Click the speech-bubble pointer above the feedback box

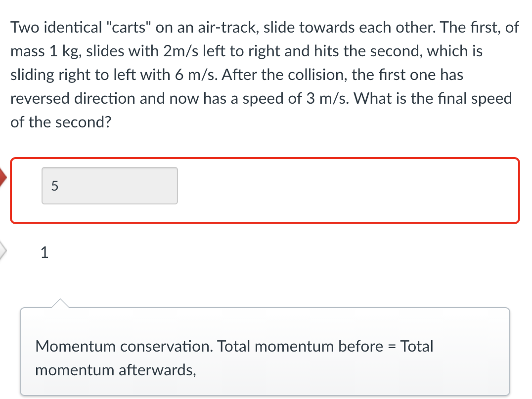coord(60,302)
